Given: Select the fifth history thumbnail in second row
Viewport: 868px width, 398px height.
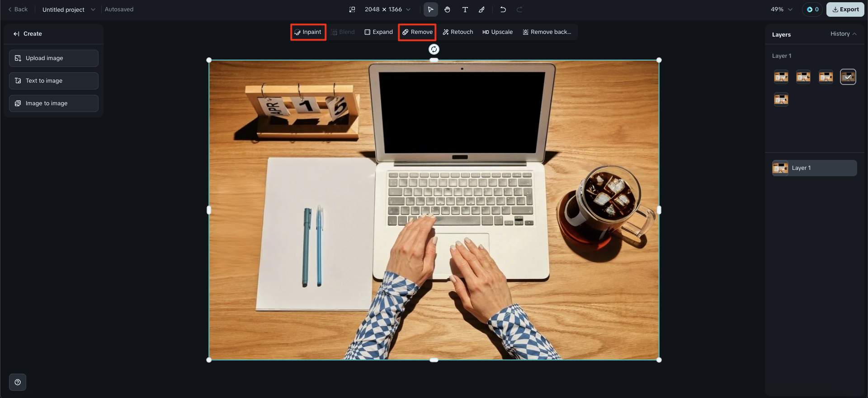Looking at the screenshot, I should [x=781, y=99].
